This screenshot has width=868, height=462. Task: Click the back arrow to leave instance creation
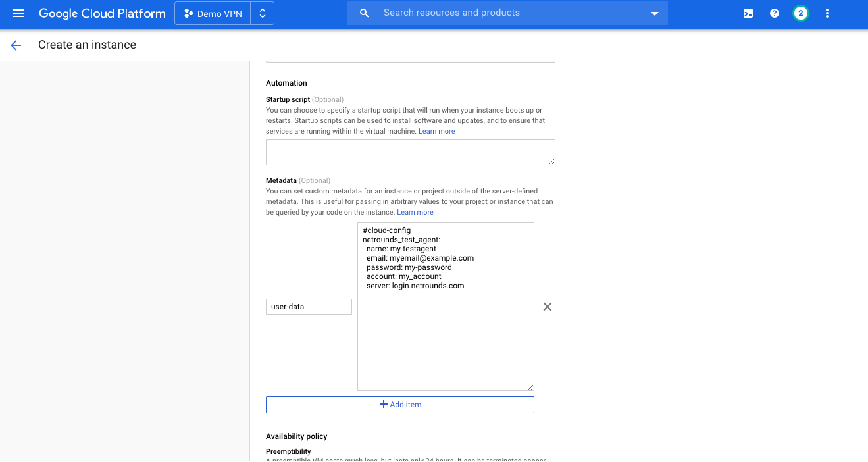[15, 45]
